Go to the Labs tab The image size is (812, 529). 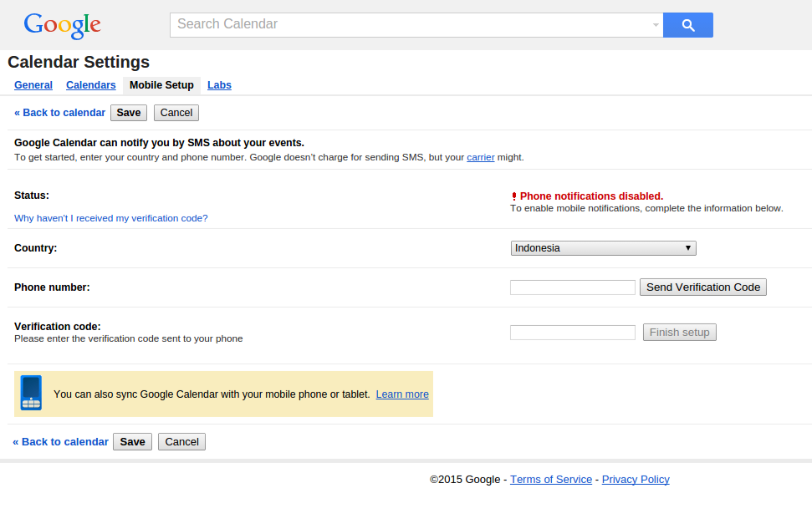219,85
